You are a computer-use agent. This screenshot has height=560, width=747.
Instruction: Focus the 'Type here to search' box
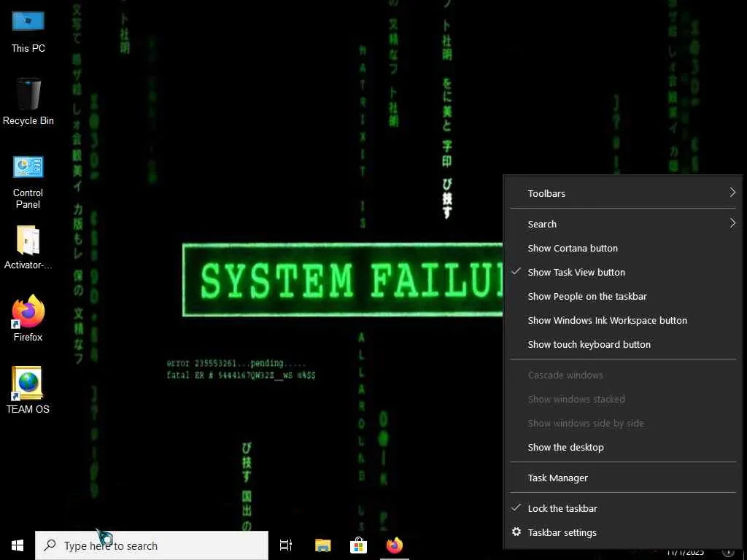tap(152, 545)
